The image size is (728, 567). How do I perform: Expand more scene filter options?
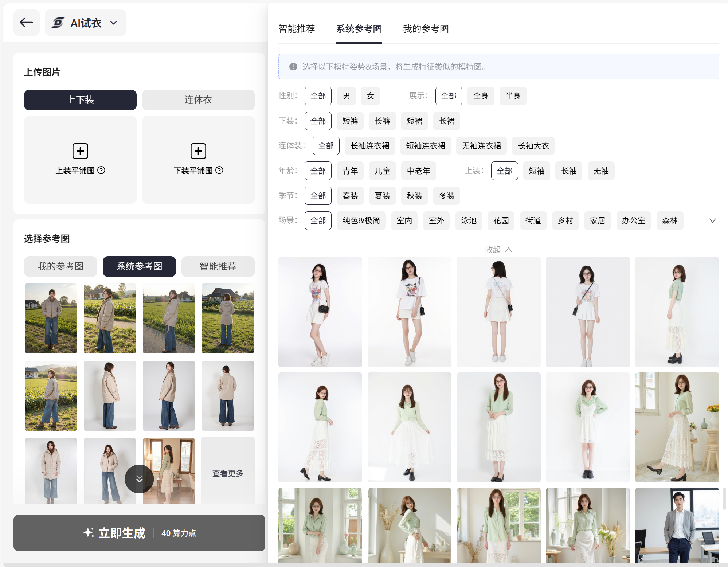(x=712, y=220)
